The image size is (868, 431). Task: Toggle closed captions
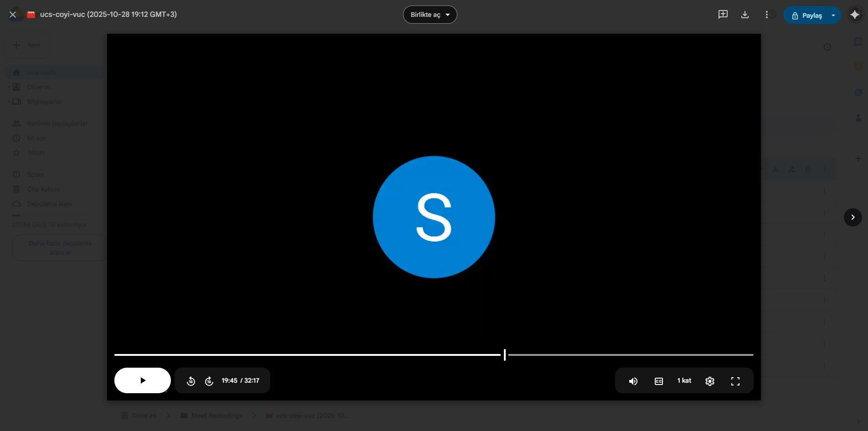point(658,381)
